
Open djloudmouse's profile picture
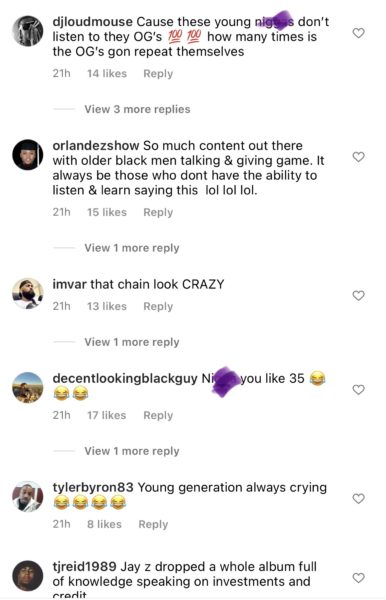click(x=28, y=31)
